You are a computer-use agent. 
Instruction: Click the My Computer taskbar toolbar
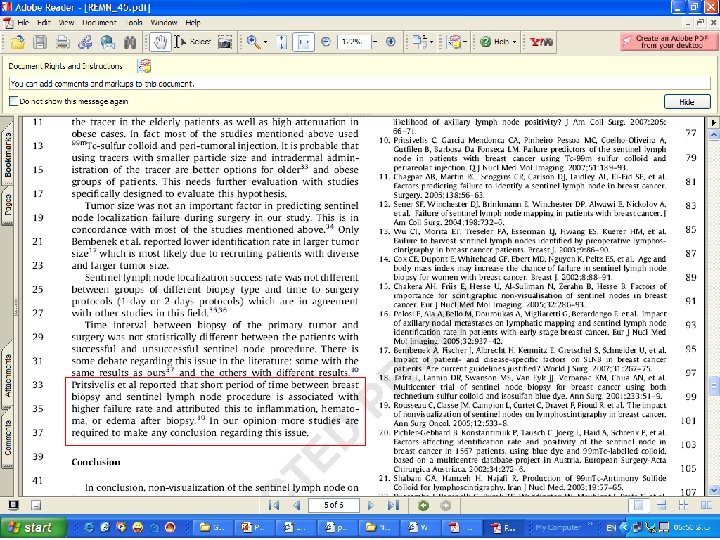pyautogui.click(x=557, y=528)
